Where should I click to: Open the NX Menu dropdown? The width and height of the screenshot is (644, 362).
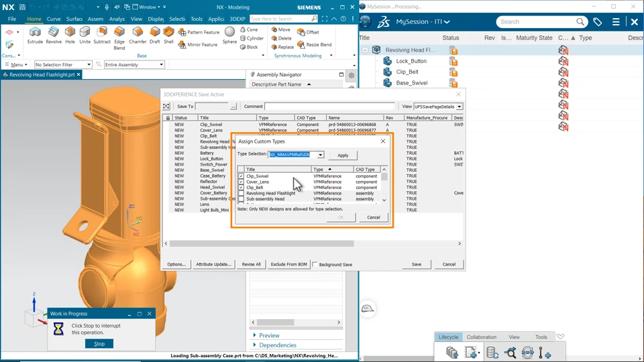[16, 64]
